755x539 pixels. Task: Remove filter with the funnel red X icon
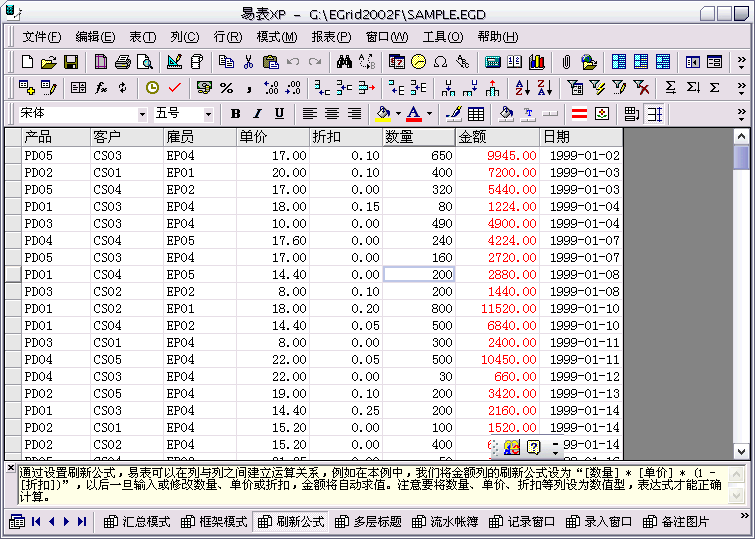641,88
